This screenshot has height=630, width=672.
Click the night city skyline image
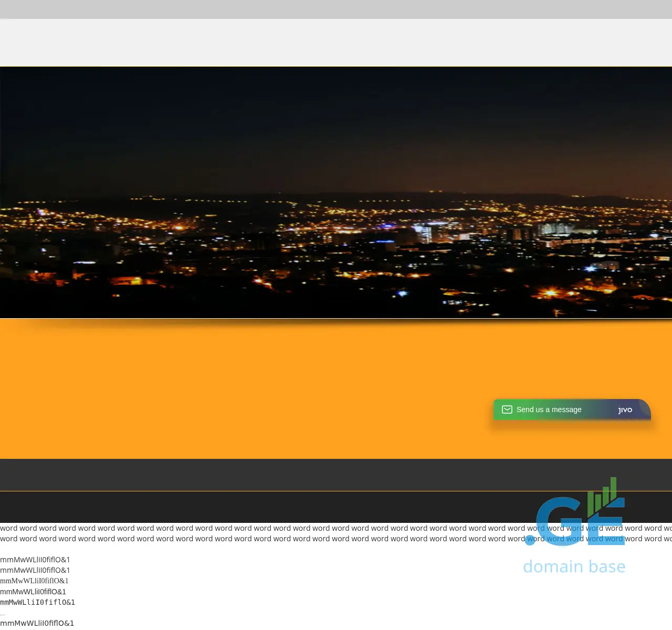[x=336, y=192]
